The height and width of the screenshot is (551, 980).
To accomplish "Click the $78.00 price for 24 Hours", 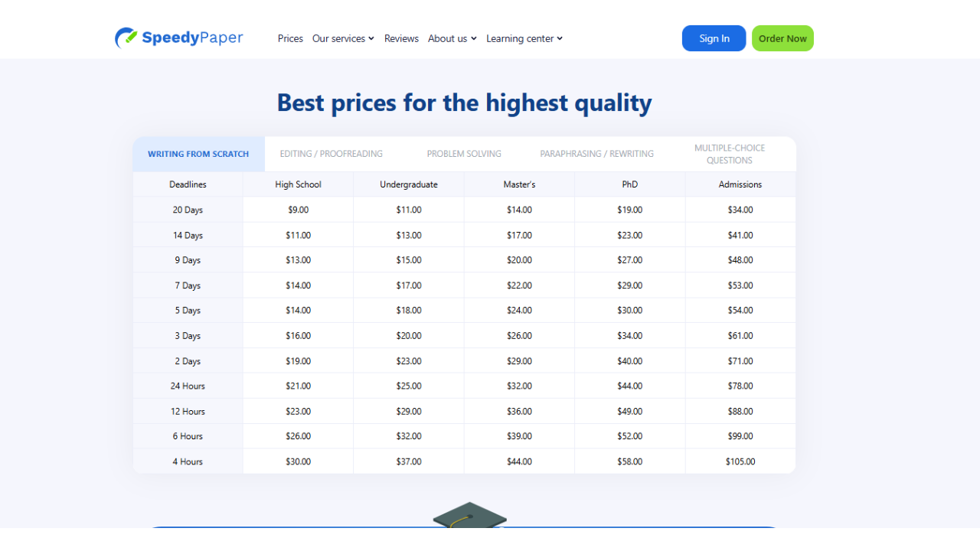I will pos(740,386).
